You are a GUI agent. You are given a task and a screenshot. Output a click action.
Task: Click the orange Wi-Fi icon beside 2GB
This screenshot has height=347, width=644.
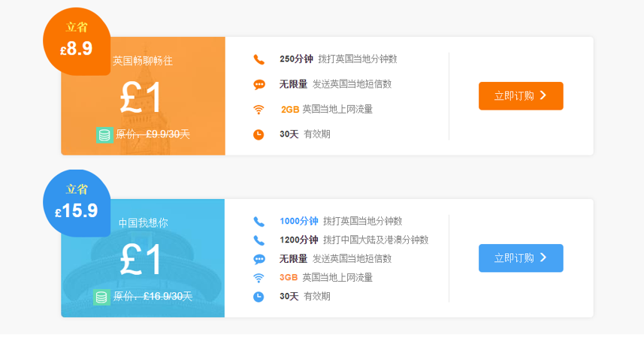(x=259, y=110)
